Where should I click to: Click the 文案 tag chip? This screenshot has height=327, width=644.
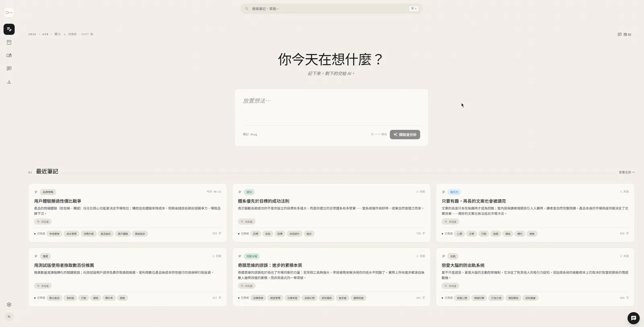471,234
